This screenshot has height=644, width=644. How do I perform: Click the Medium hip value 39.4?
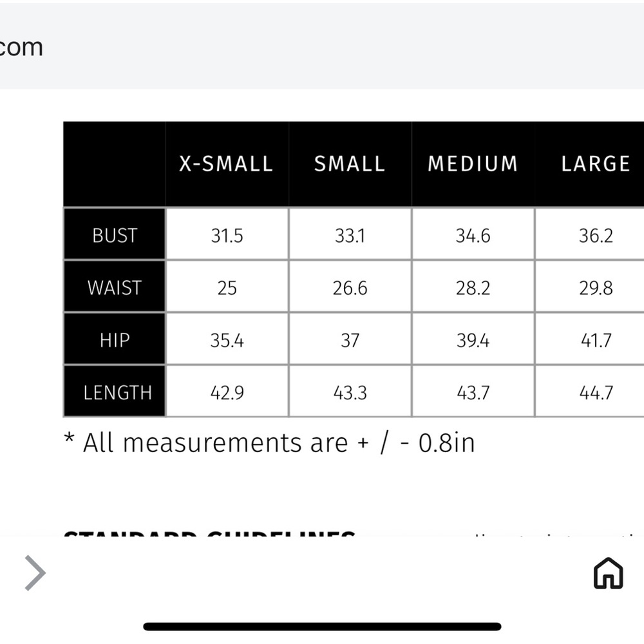[x=473, y=340]
